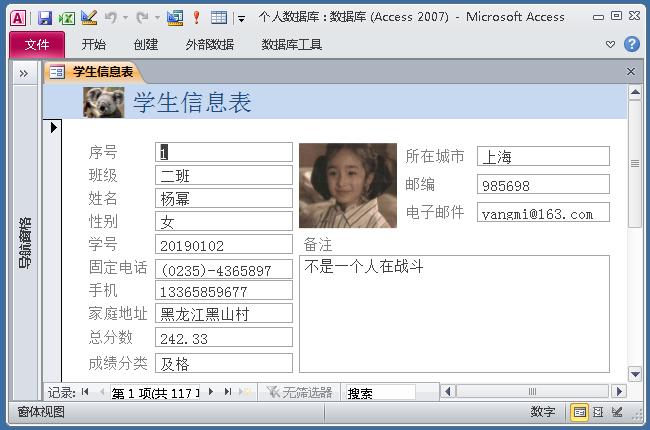
Task: Switch to the 创建 ribbon tab
Action: [146, 44]
